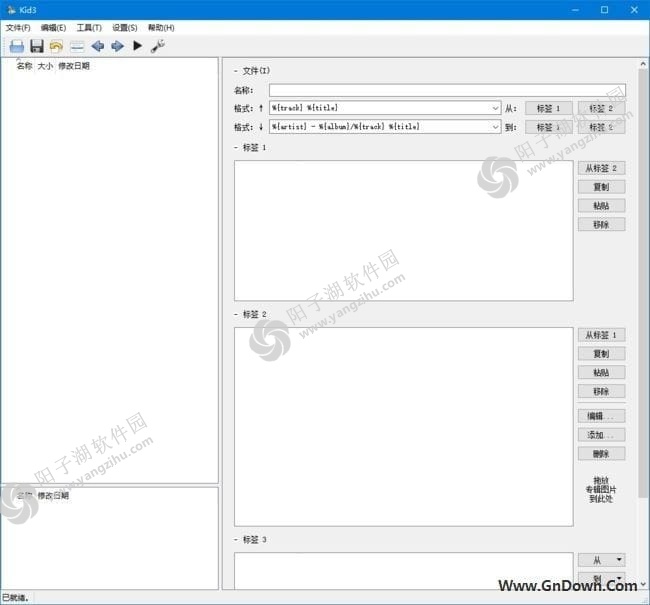This screenshot has width=650, height=605.
Task: Click the open folder toolbar icon
Action: tap(16, 46)
